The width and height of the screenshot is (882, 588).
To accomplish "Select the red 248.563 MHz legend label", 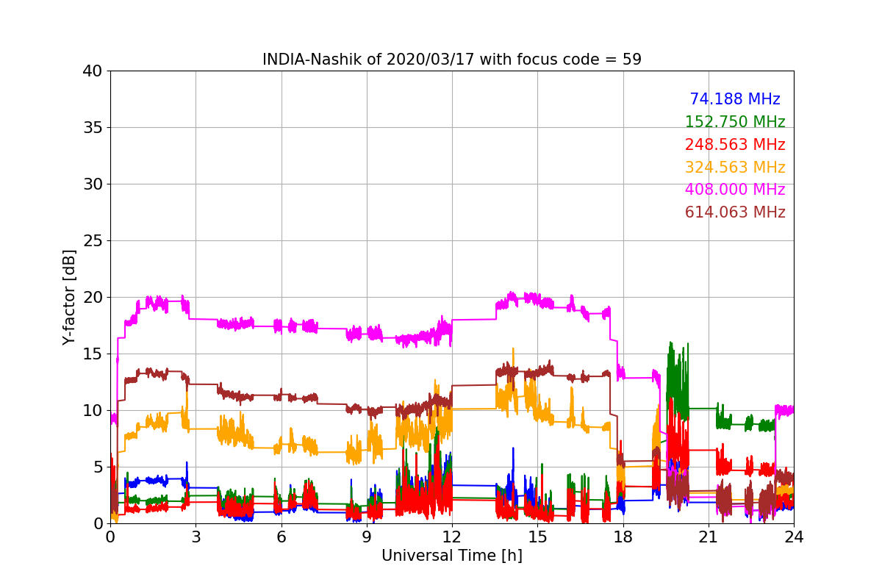I will click(x=735, y=145).
